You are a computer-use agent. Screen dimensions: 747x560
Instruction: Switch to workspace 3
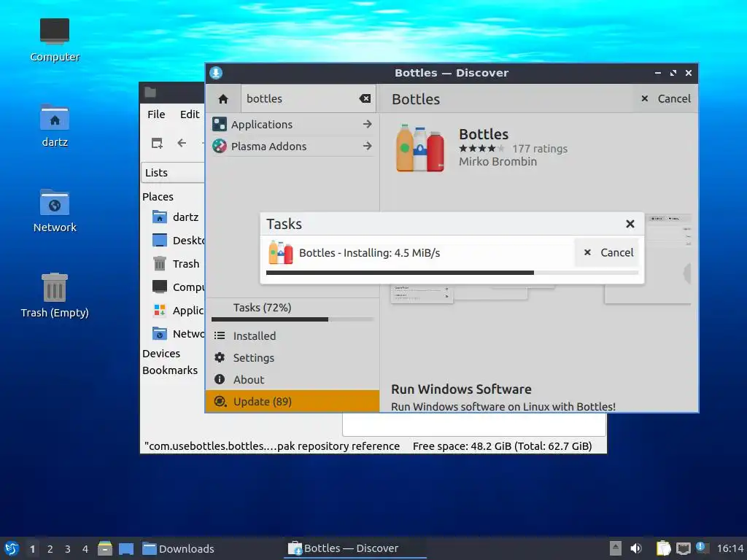[x=68, y=549]
